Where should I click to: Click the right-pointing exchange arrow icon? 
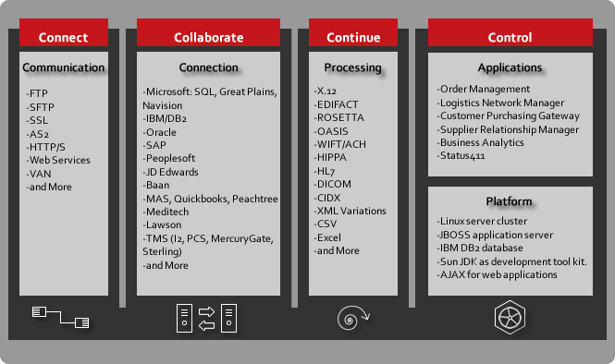(x=207, y=311)
